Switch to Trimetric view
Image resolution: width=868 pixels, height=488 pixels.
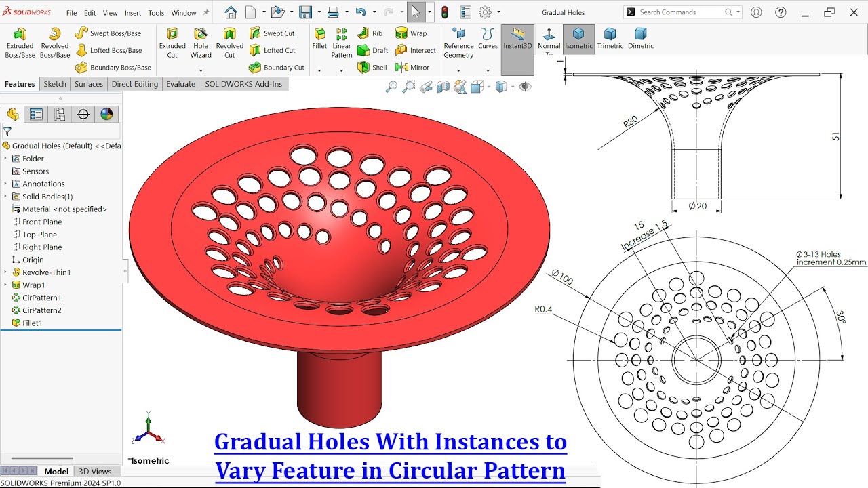coord(610,39)
